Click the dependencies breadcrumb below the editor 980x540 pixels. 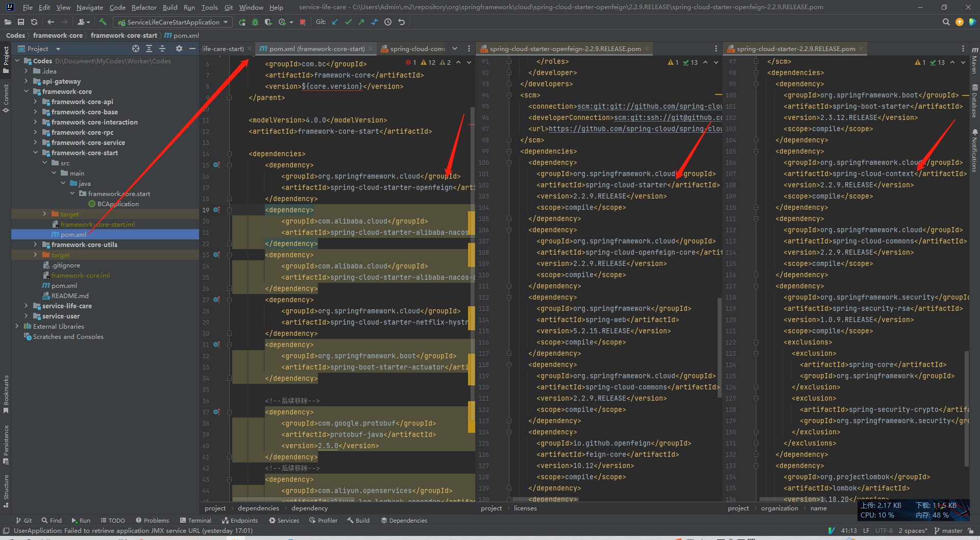coord(258,508)
